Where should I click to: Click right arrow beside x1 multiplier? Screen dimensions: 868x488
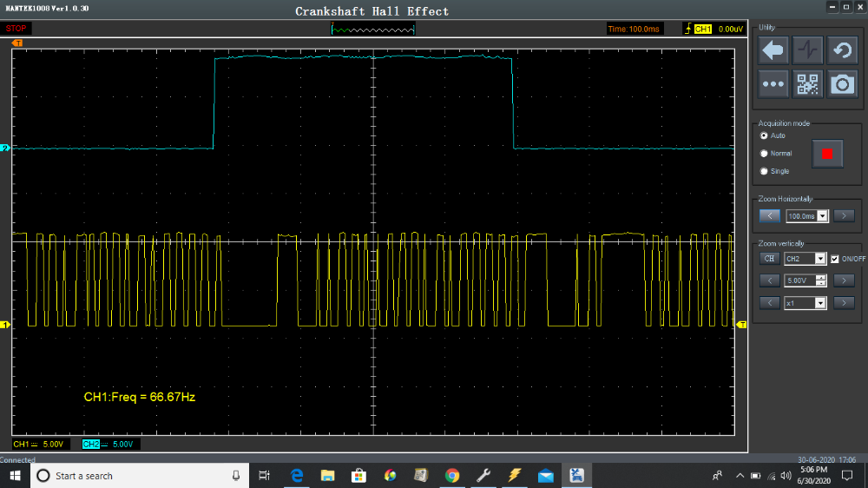[844, 303]
